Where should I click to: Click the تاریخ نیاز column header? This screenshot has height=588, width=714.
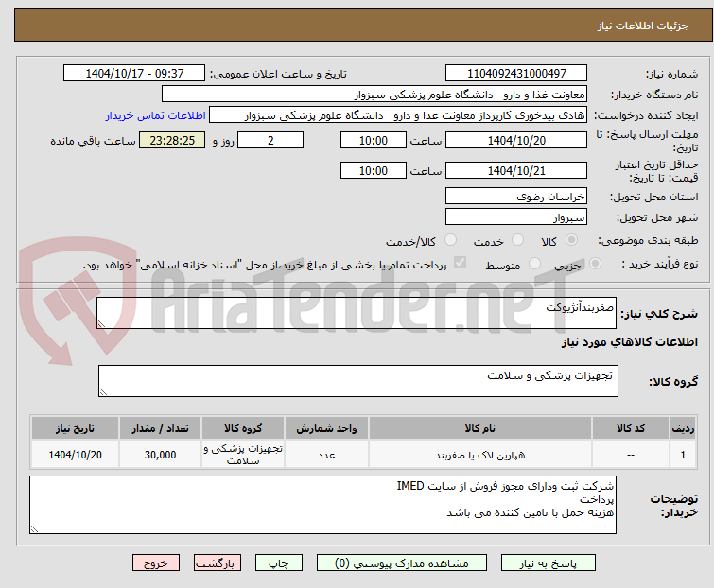[75, 428]
